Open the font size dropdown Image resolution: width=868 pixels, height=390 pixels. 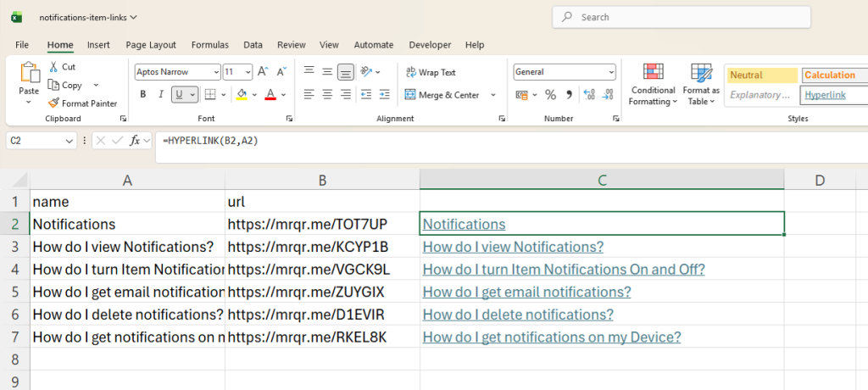[247, 71]
